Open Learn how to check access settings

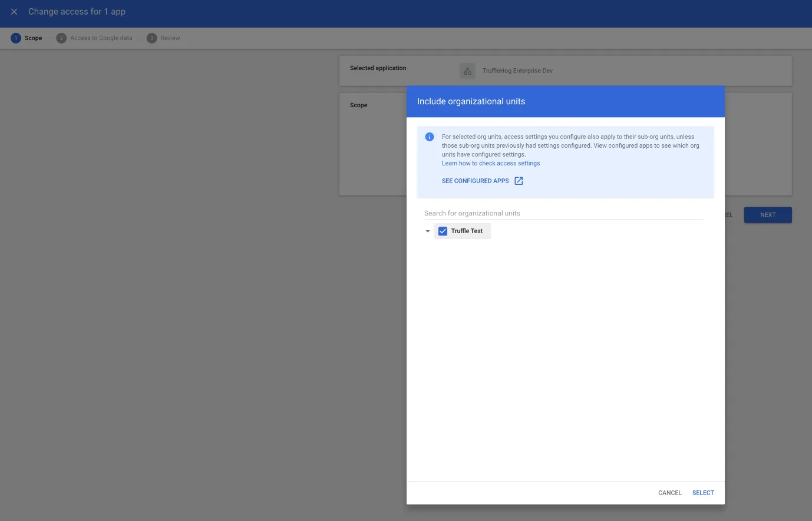click(491, 164)
